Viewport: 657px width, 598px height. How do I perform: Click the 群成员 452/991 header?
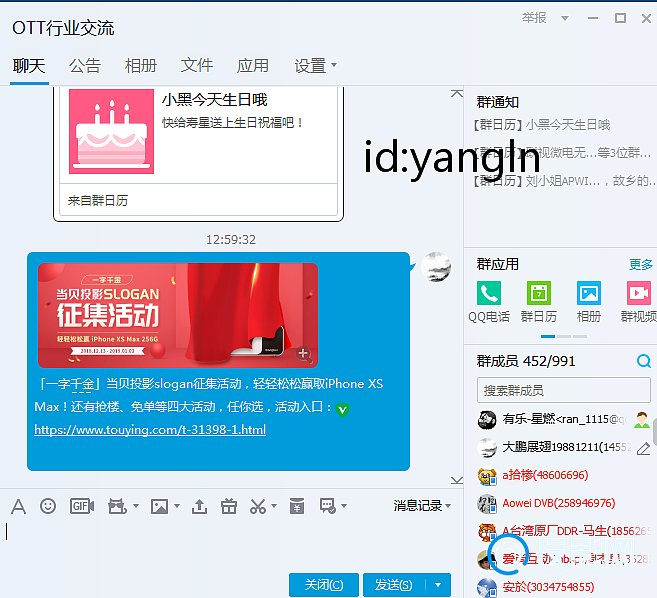(526, 361)
